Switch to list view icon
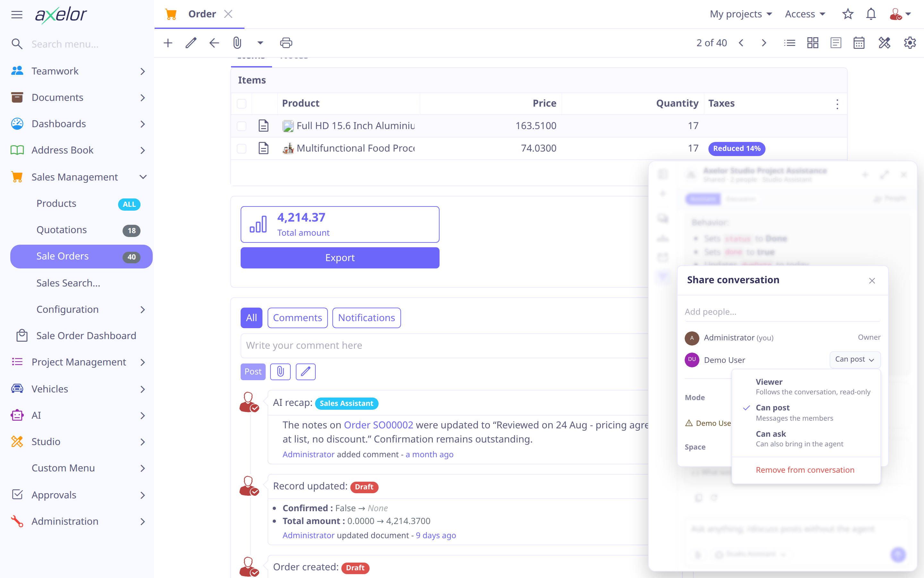Viewport: 924px width, 578px height. click(x=790, y=43)
